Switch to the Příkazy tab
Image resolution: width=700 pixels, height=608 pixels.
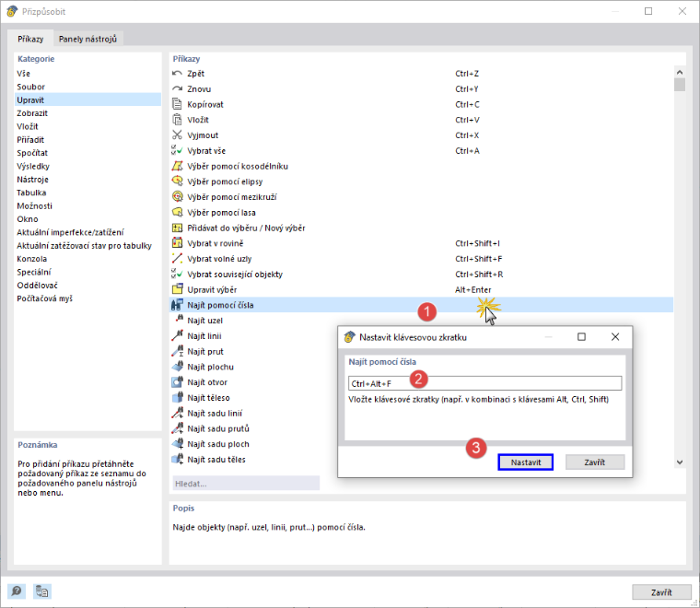pyautogui.click(x=30, y=39)
